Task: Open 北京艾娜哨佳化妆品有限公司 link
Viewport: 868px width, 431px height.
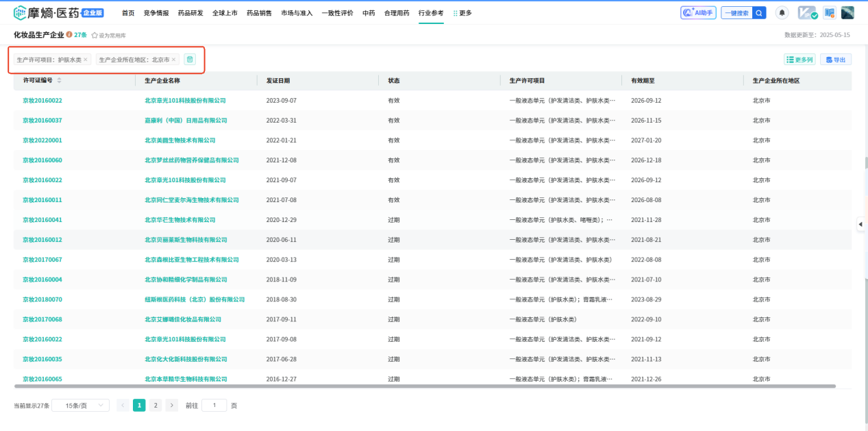Action: tap(183, 319)
